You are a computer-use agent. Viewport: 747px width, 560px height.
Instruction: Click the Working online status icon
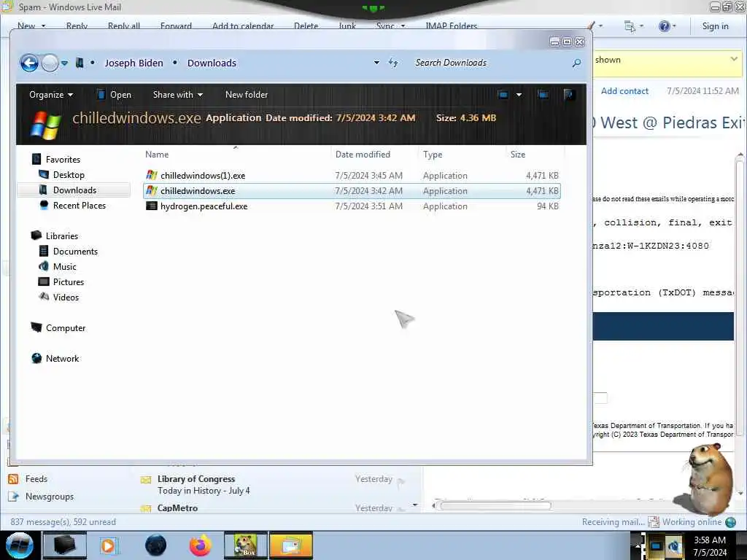(730, 522)
